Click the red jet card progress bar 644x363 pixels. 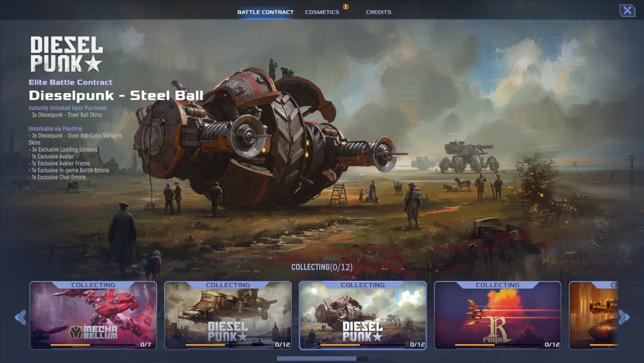pos(497,345)
